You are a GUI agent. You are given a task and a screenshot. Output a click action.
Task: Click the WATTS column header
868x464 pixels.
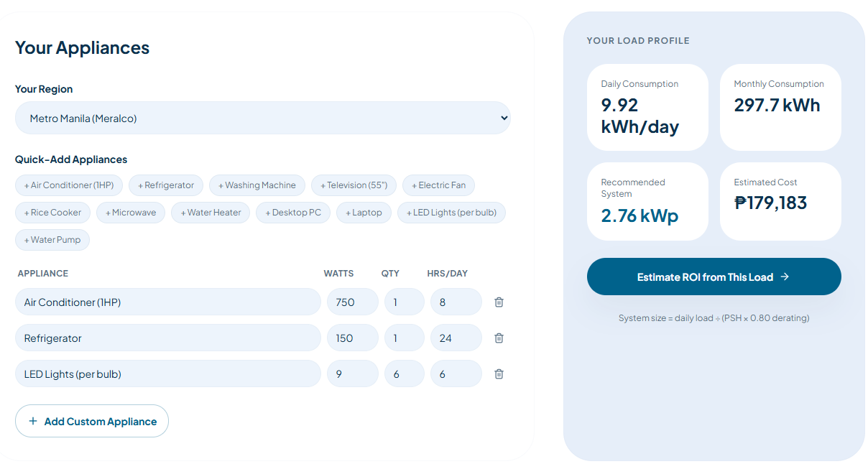click(x=338, y=274)
